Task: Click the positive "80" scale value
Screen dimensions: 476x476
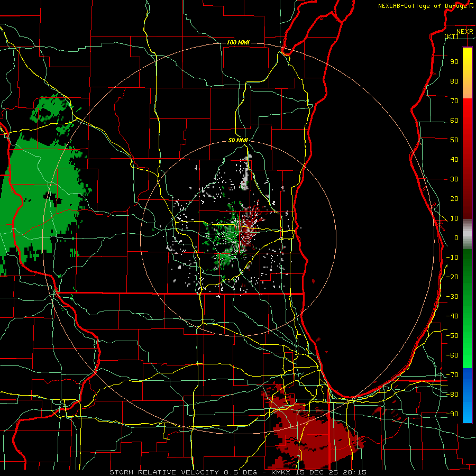Action: pos(454,81)
